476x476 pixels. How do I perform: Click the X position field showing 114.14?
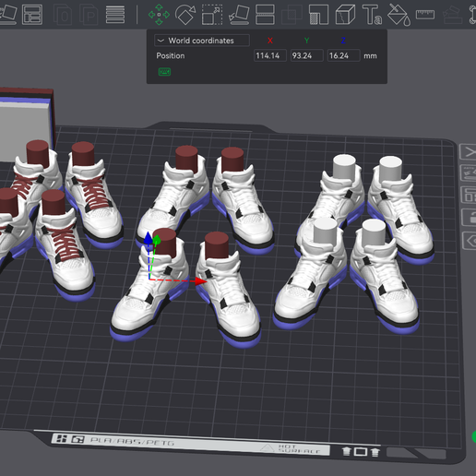(x=270, y=55)
